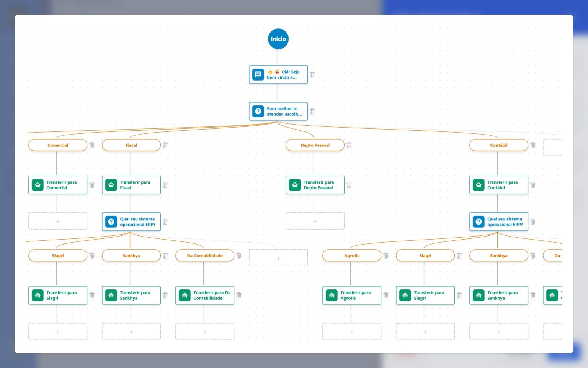Viewport: 588px width, 368px height.
Task: Add a step below 'Transferir para Da Contabilidade'
Action: pos(205,332)
